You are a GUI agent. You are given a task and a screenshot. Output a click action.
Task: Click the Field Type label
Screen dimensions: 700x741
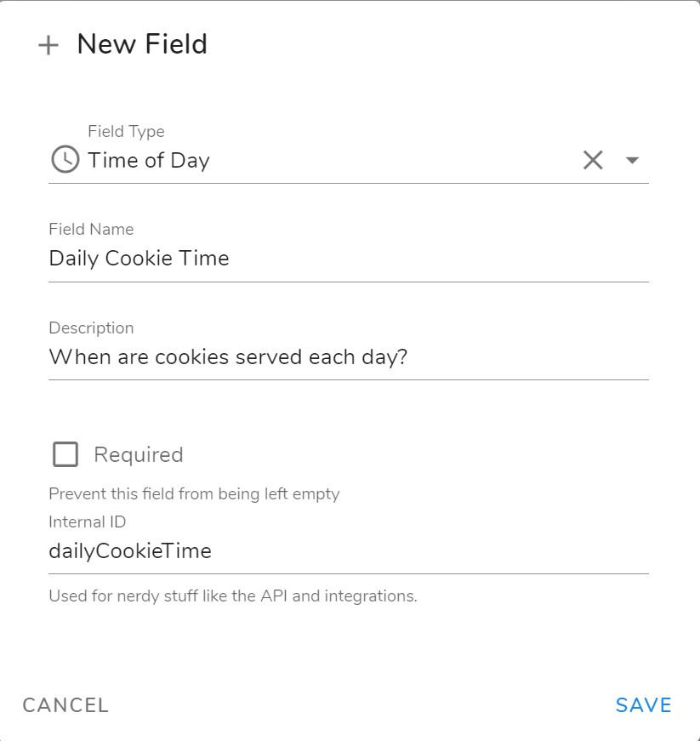coord(126,131)
